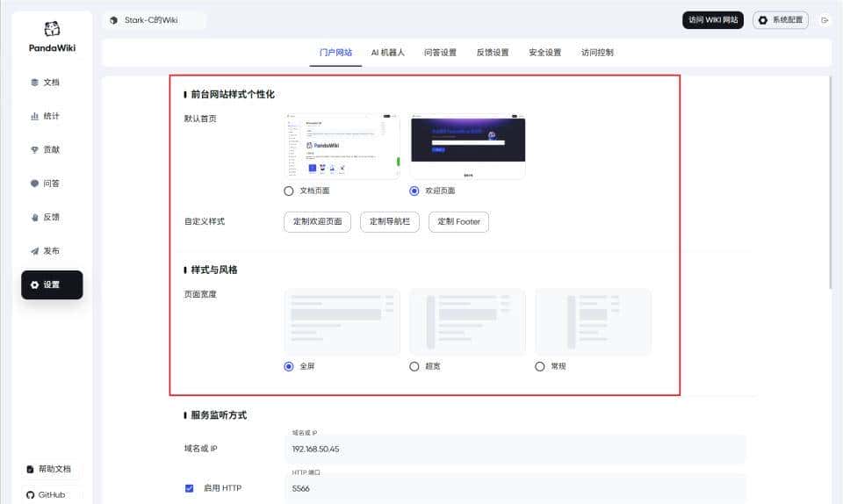
Task: Select the 超宽 page width radio
Action: tap(414, 366)
